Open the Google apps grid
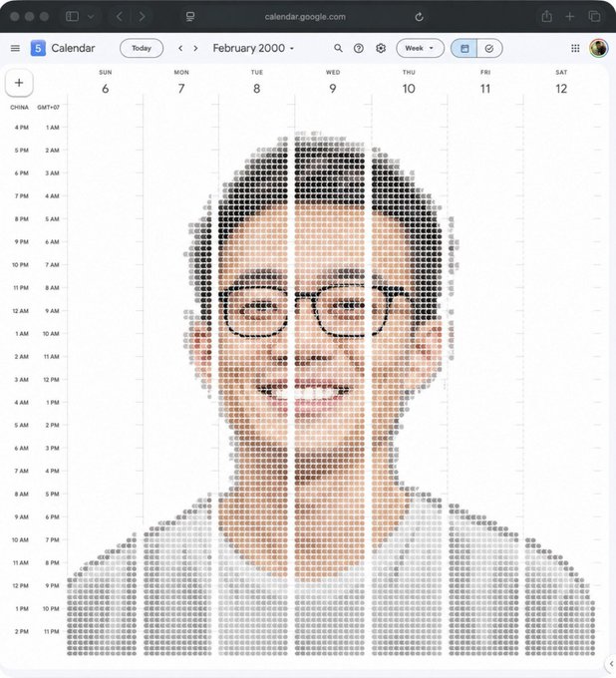 tap(575, 48)
